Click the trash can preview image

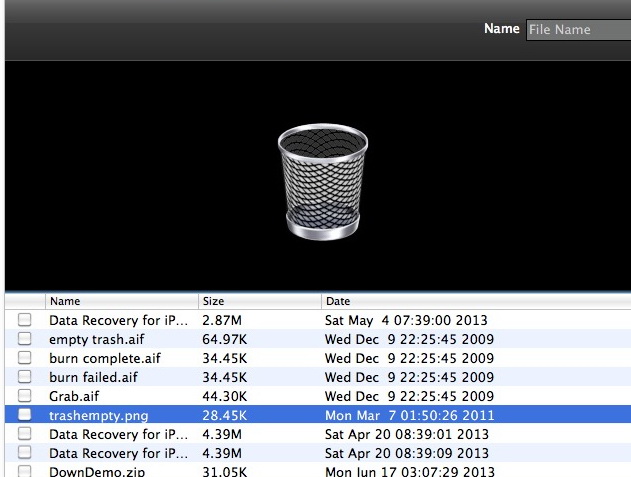[x=323, y=182]
